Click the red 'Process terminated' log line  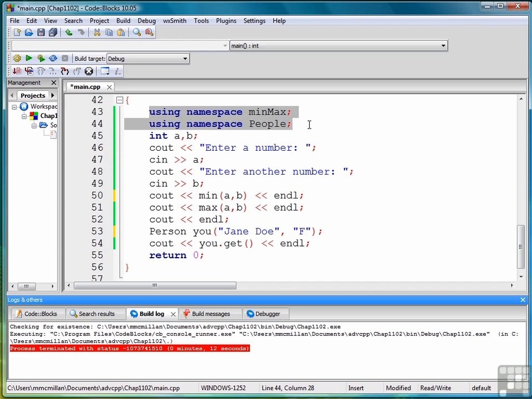[x=130, y=349]
